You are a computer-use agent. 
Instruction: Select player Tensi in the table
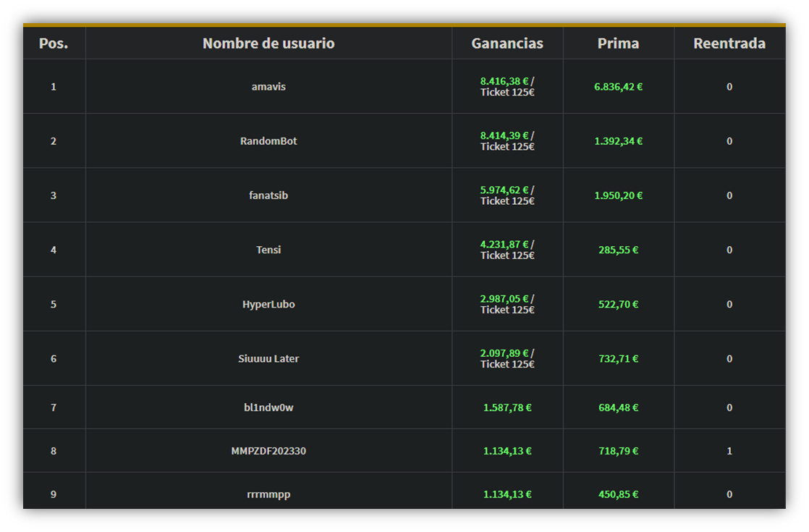point(268,250)
